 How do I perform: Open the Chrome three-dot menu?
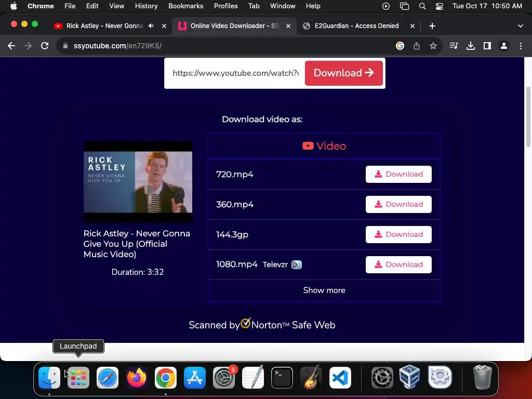(521, 46)
